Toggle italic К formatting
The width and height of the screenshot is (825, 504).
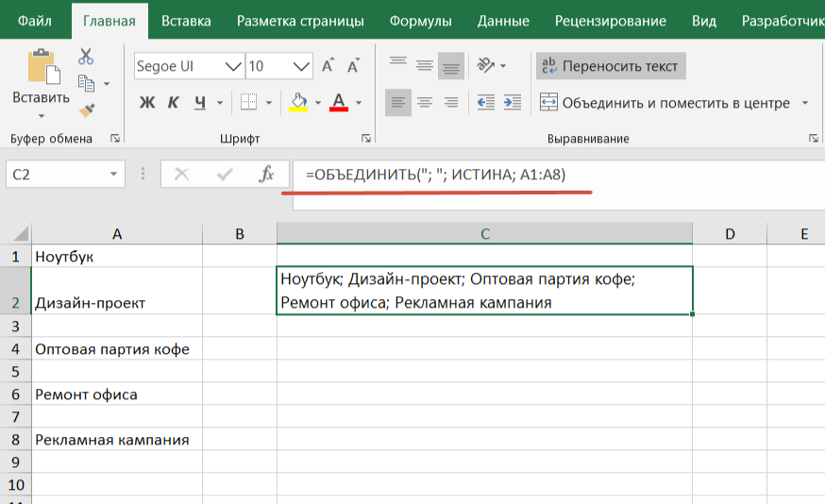[x=173, y=103]
